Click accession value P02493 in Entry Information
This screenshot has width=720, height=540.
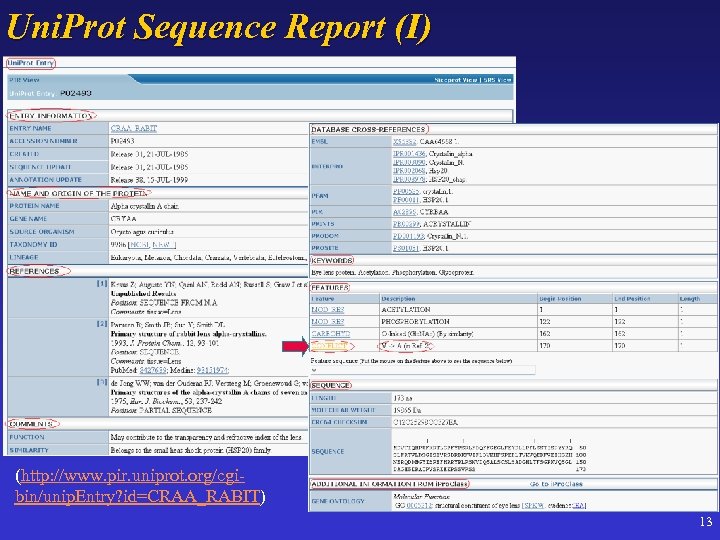coord(123,141)
